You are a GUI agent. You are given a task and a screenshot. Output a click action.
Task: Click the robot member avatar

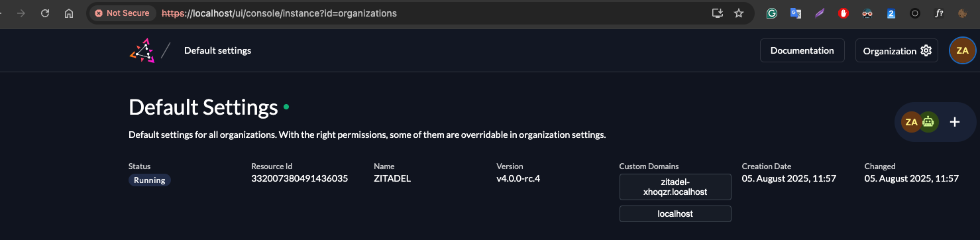click(x=928, y=122)
